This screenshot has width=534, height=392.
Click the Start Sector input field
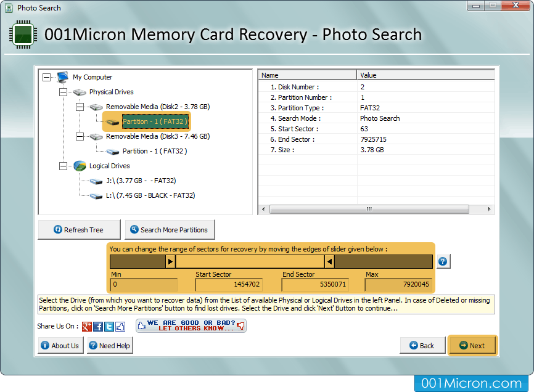click(x=229, y=285)
